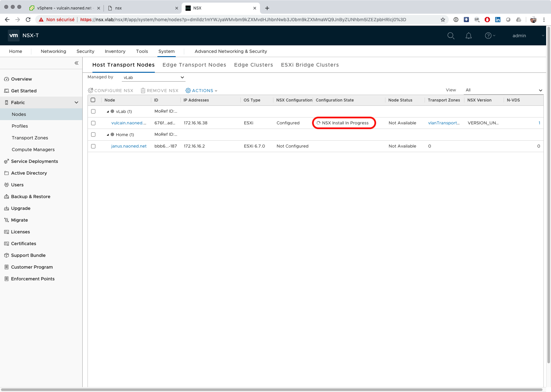Collapse the left sidebar with double-chevron icon

pos(76,63)
